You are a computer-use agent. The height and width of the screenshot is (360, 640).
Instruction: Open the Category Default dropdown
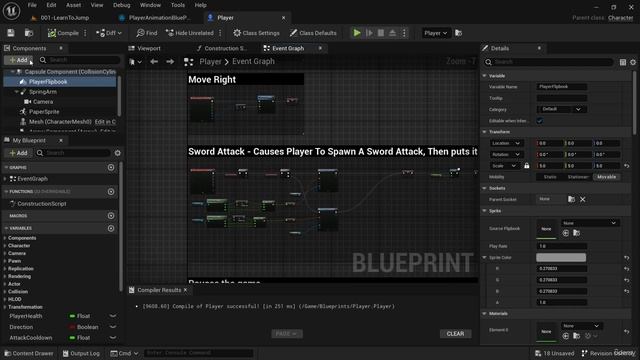(x=561, y=109)
